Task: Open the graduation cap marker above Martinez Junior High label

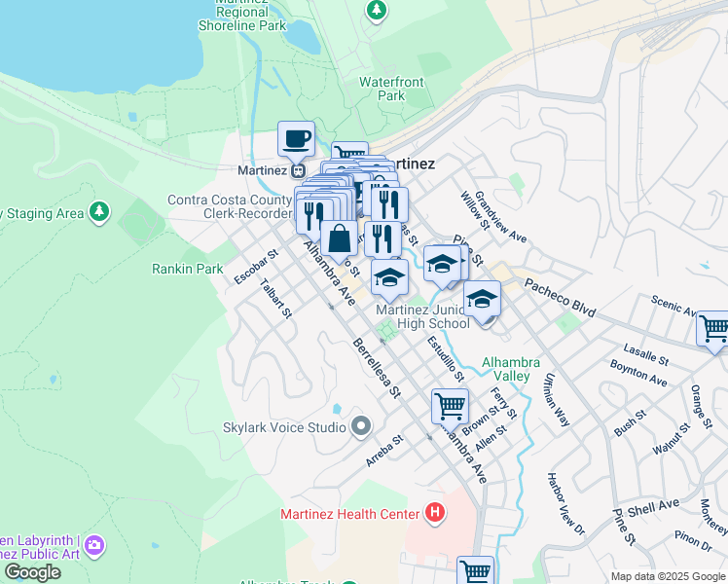Action: [389, 277]
